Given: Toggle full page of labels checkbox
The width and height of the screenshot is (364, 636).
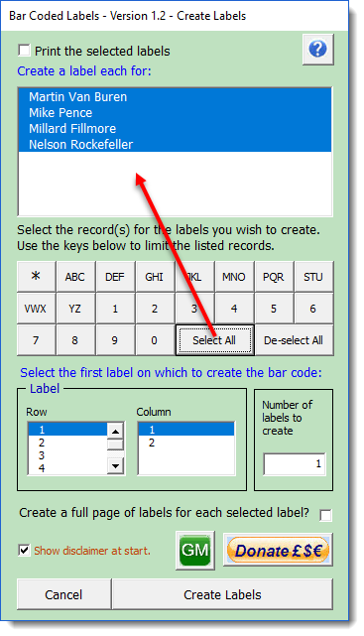Looking at the screenshot, I should (x=325, y=515).
